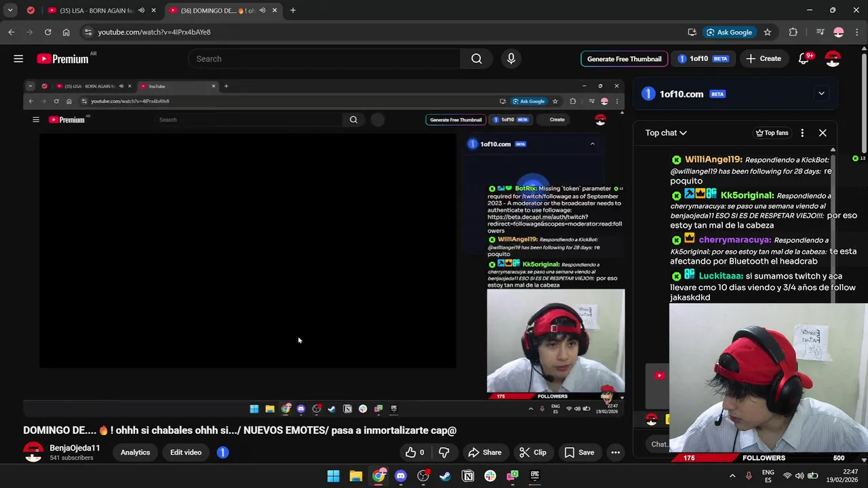Open more actions menu under video

[x=615, y=452]
